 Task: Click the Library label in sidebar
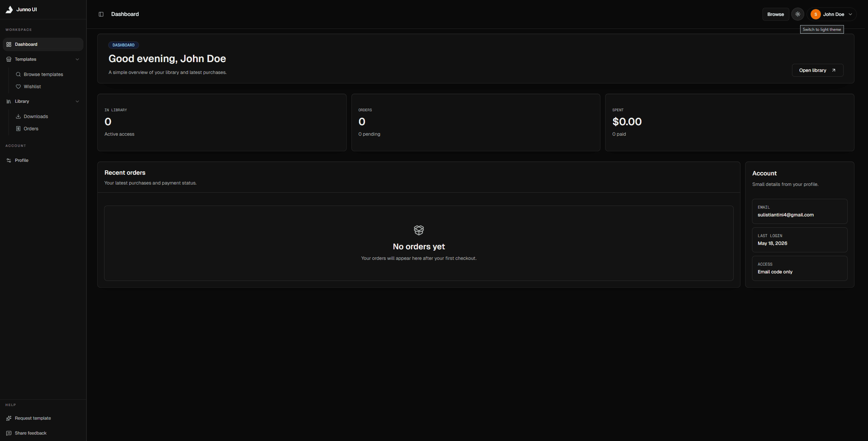tap(22, 101)
